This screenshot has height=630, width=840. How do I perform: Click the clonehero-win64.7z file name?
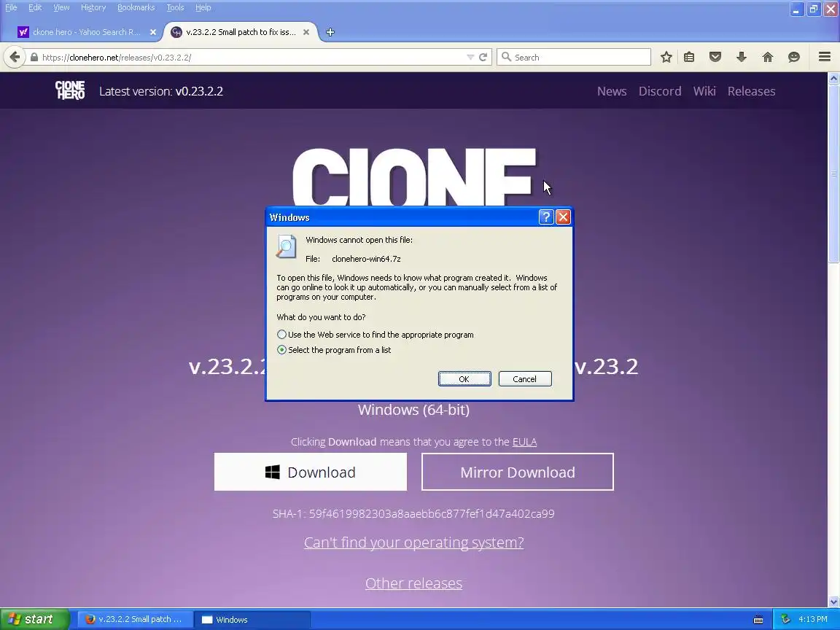tap(367, 259)
